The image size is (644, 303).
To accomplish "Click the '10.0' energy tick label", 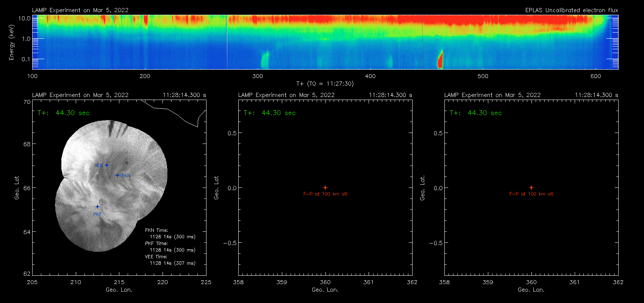I will [x=24, y=18].
